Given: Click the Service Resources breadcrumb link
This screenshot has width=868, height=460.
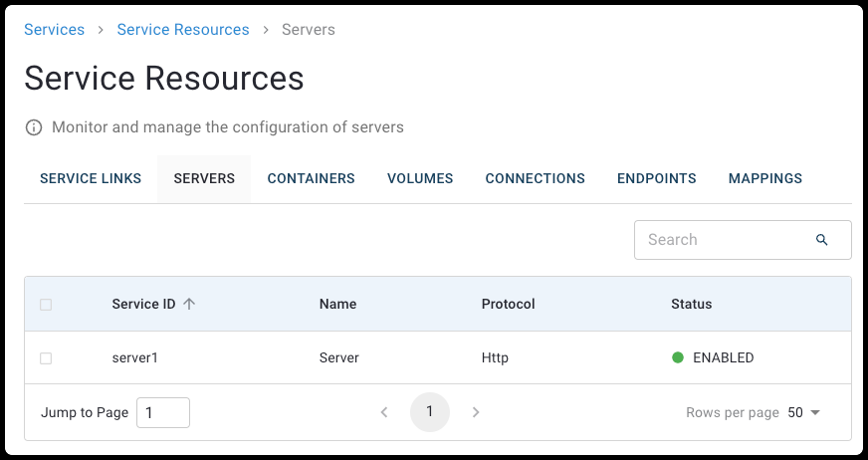Looking at the screenshot, I should pos(183,30).
